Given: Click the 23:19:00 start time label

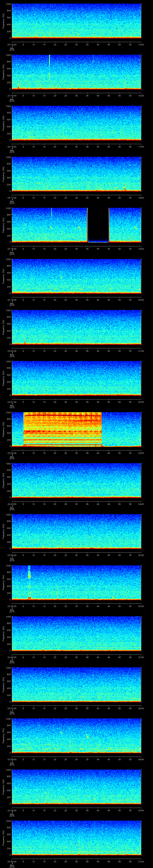Looking at the screenshot, I should coord(12,300).
